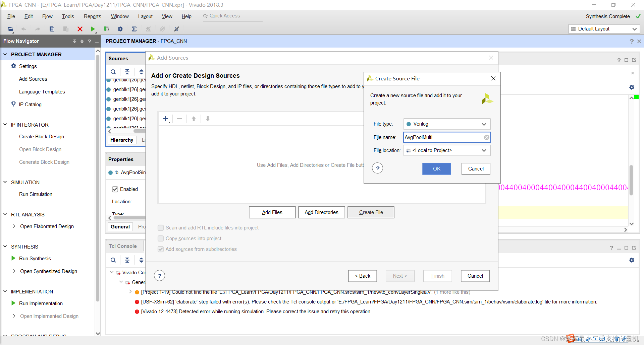Click the Flow Navigator vertical scrollbar
The image size is (644, 345).
coord(98,178)
